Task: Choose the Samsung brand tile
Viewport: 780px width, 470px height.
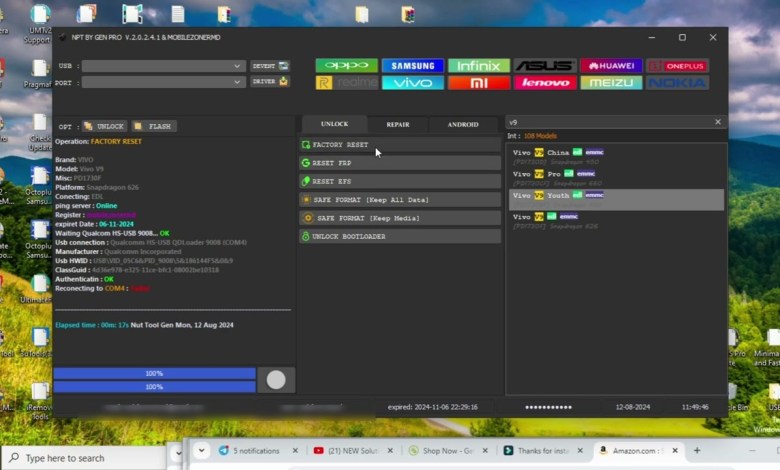Action: click(412, 66)
